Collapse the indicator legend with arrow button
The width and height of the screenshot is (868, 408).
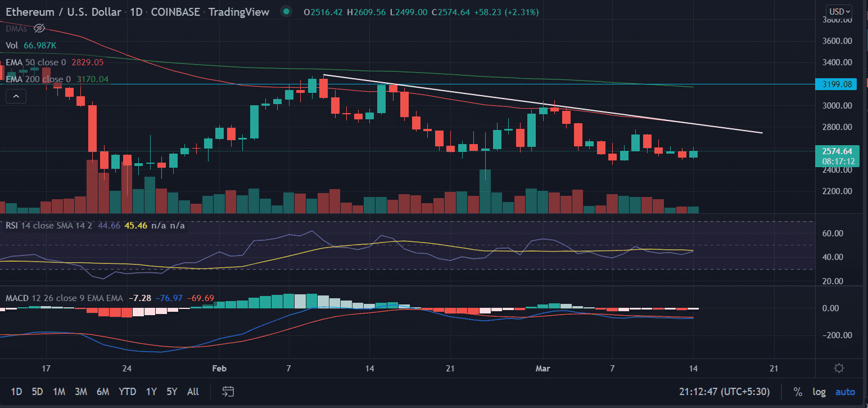[x=16, y=96]
